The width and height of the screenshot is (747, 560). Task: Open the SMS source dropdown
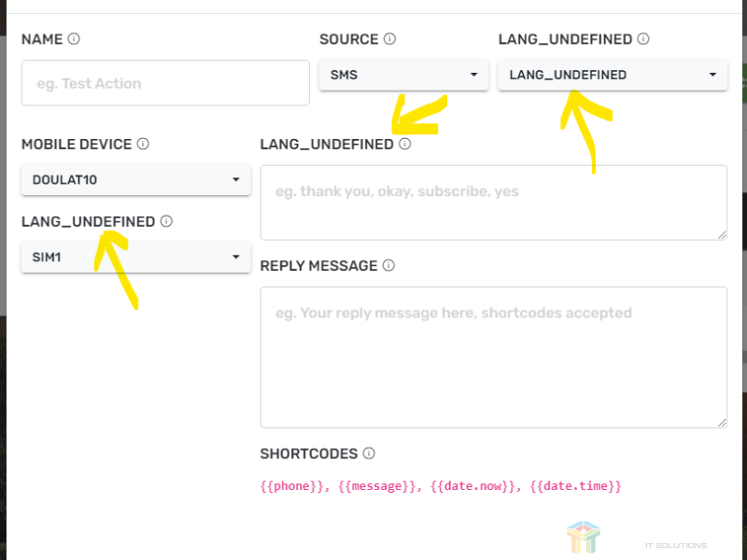point(403,75)
